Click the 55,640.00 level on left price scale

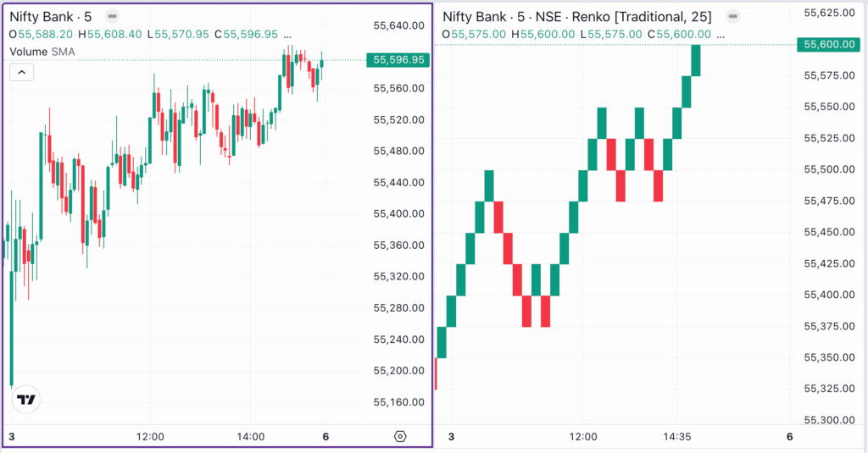point(399,25)
